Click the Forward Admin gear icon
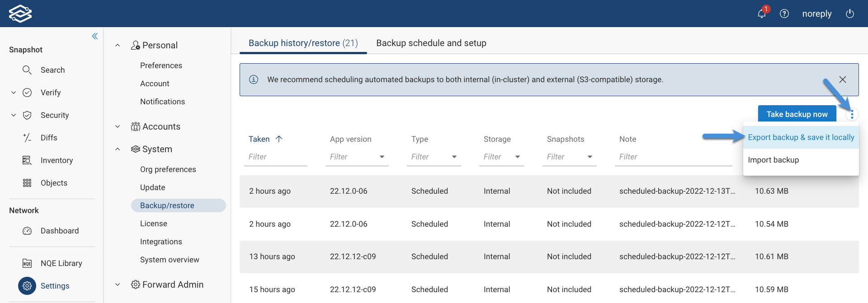 [x=135, y=284]
